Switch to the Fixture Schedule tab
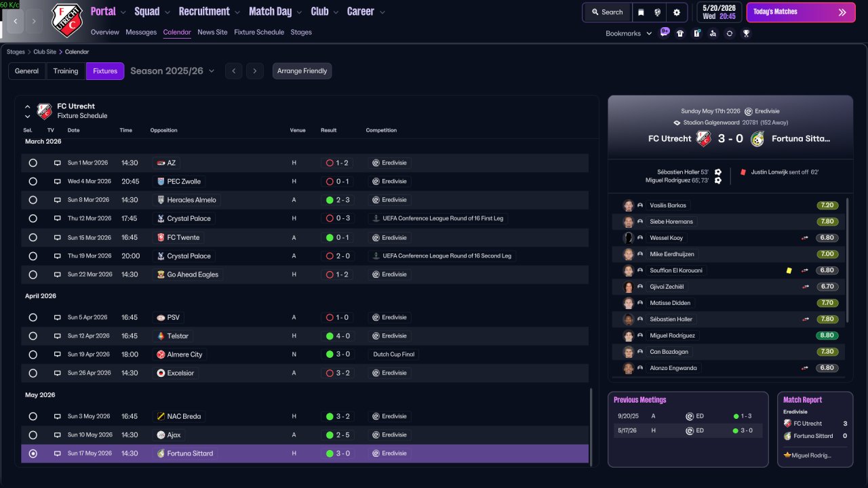The height and width of the screenshot is (488, 868). [x=259, y=33]
